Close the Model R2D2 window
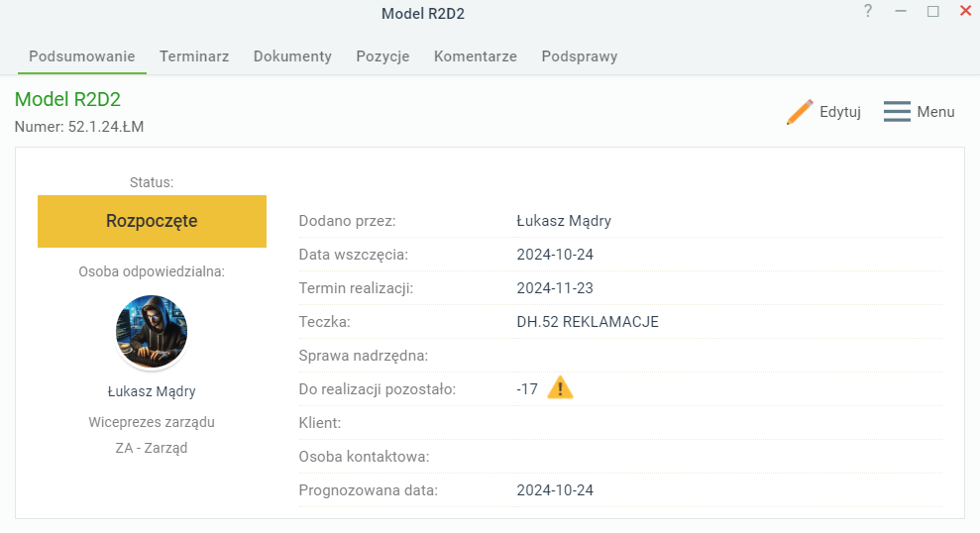Viewport: 980px width, 533px height. click(x=965, y=11)
